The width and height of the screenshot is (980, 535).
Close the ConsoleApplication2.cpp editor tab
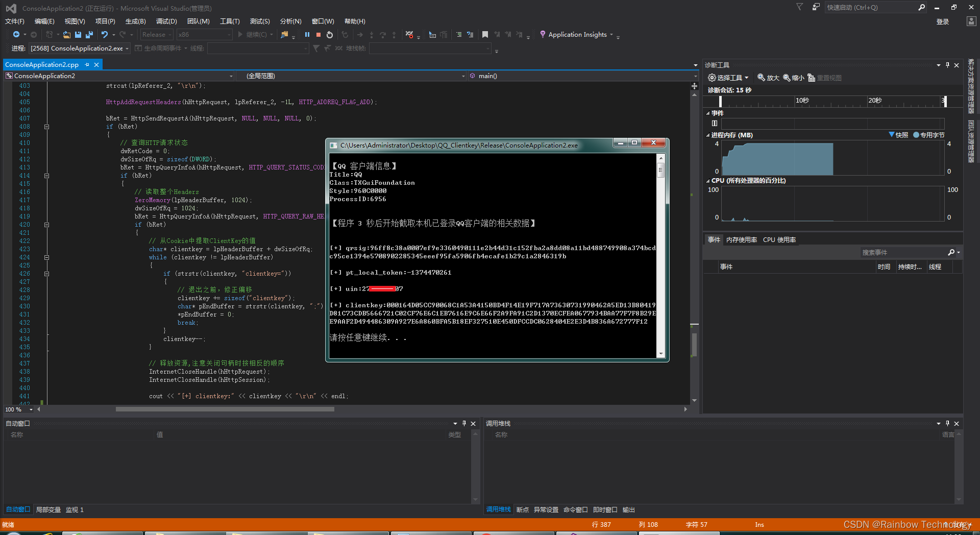tap(96, 65)
